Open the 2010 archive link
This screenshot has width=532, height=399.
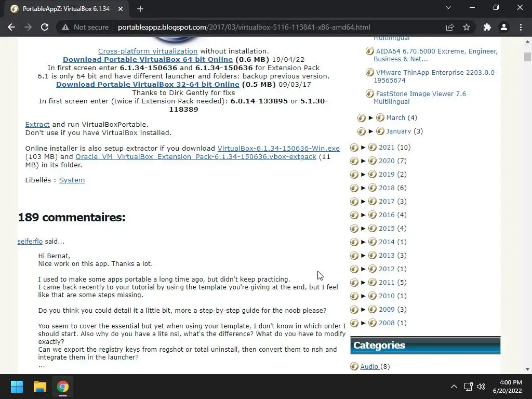click(x=387, y=296)
